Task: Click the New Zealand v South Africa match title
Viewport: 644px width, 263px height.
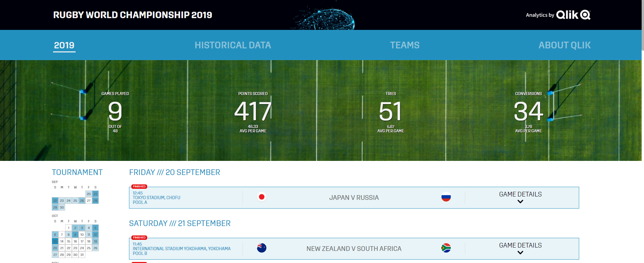Action: [354, 249]
